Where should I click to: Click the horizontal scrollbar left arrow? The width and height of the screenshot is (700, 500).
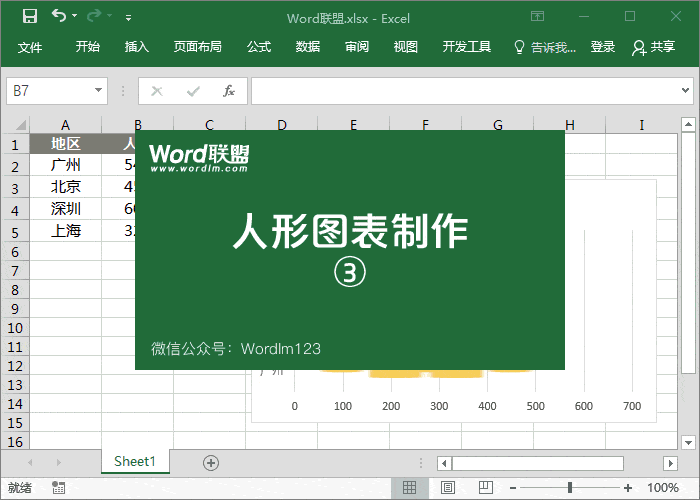point(444,463)
